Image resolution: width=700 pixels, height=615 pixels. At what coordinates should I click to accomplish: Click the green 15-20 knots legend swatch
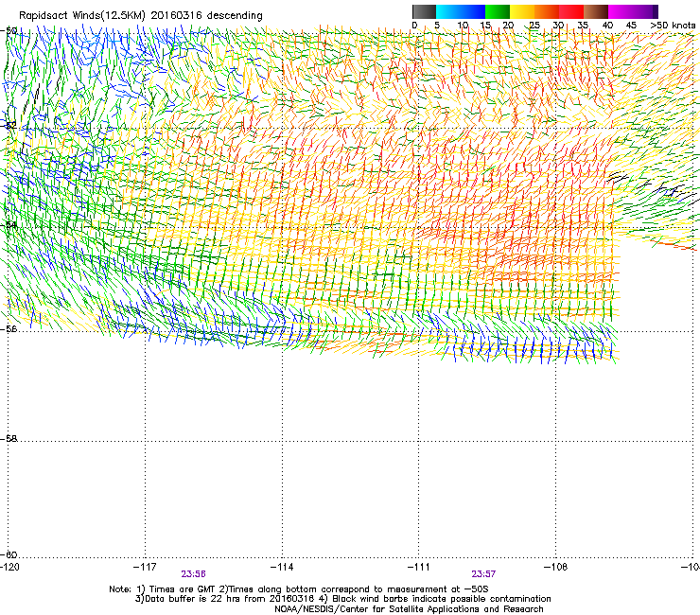(x=498, y=11)
